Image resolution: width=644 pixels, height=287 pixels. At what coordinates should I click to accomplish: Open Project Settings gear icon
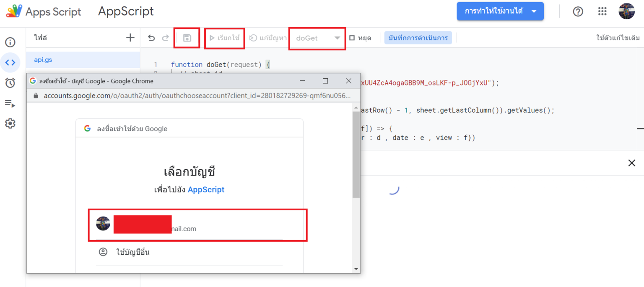point(10,123)
